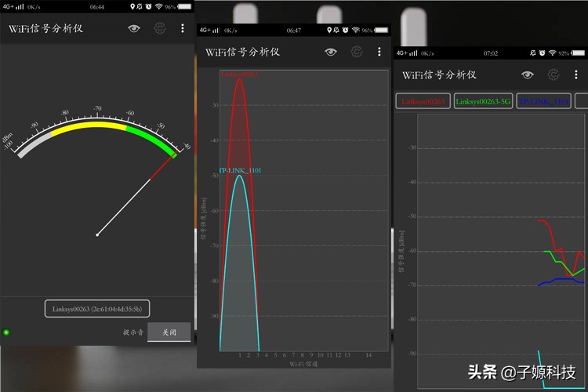Click the Wi-Fi 信道 axis label
Image resolution: width=588 pixels, height=392 pixels.
[x=303, y=364]
